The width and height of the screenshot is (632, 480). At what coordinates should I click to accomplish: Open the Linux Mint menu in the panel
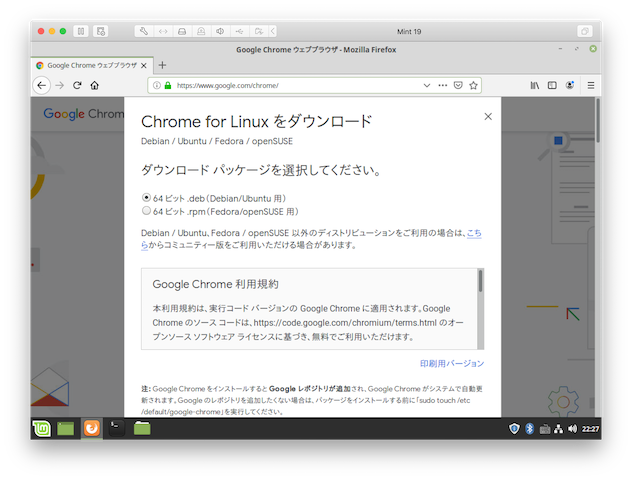42,428
